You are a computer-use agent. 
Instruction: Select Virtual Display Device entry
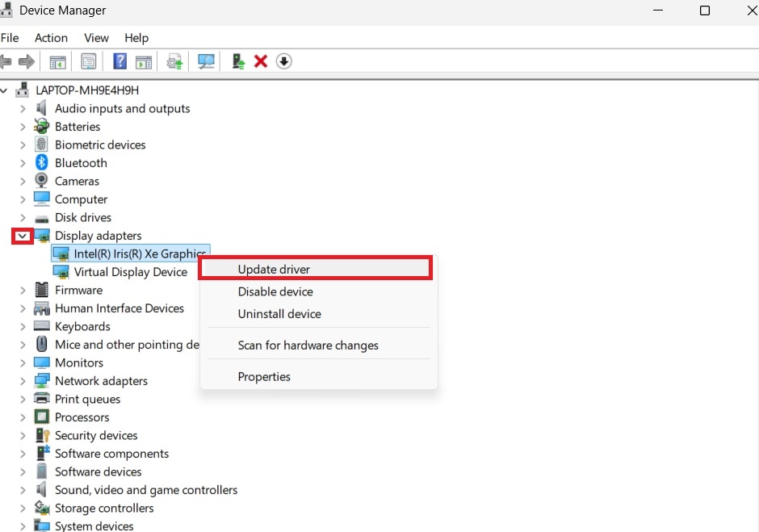(x=130, y=272)
